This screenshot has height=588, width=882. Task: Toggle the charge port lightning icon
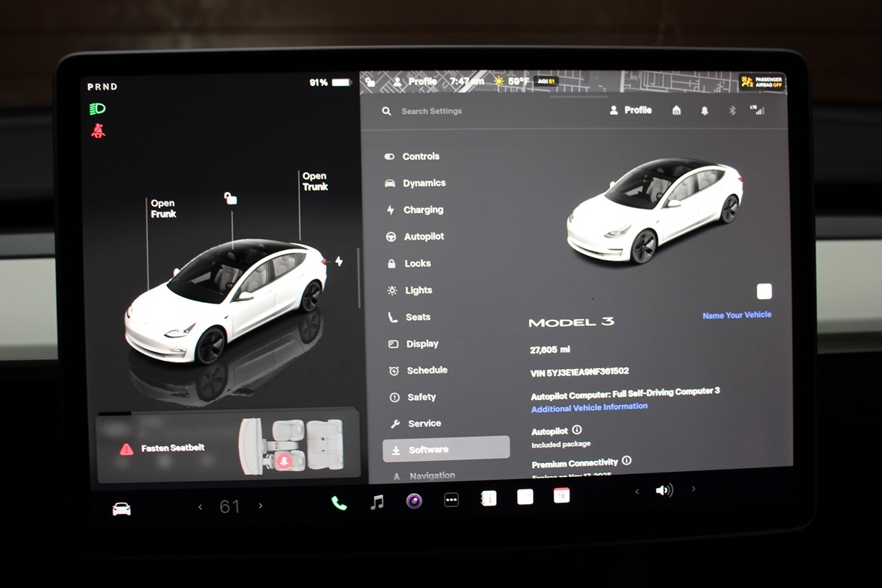(x=339, y=261)
